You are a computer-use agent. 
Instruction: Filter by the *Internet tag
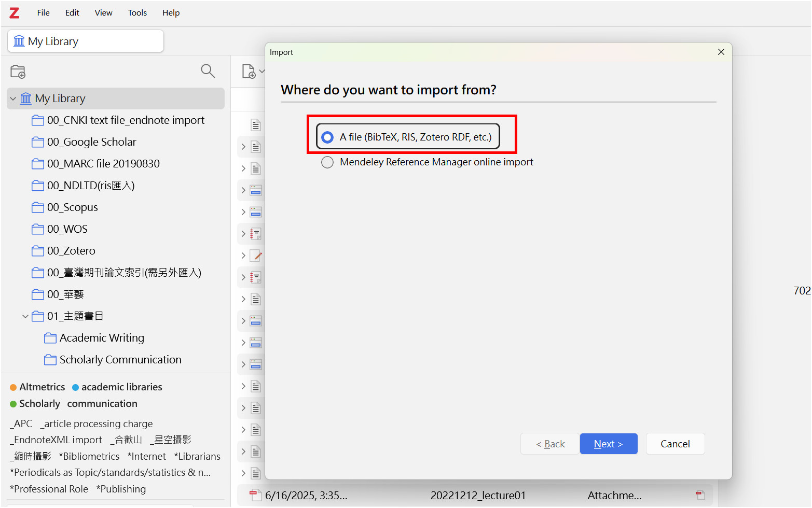pos(147,457)
